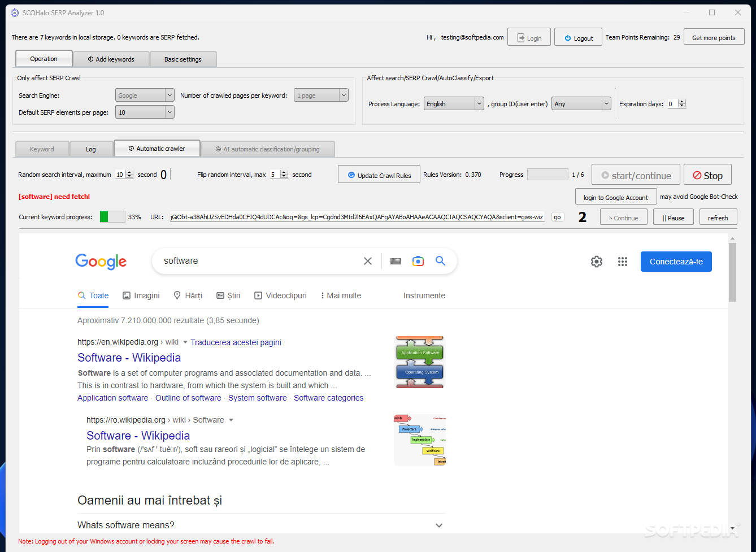The width and height of the screenshot is (756, 552).
Task: Open the Romanian Wikipedia flowchart thumbnail
Action: [x=420, y=440]
